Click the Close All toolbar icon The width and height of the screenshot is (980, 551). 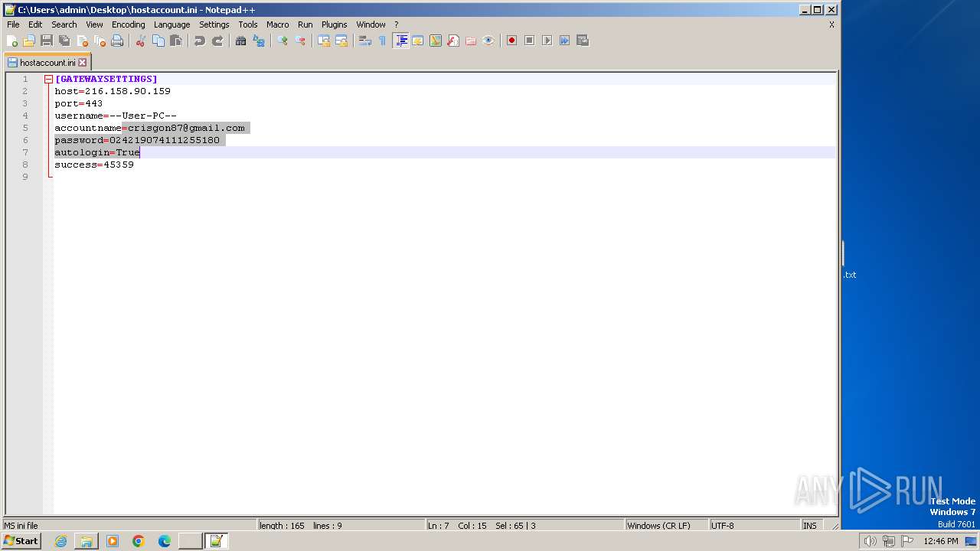(100, 41)
